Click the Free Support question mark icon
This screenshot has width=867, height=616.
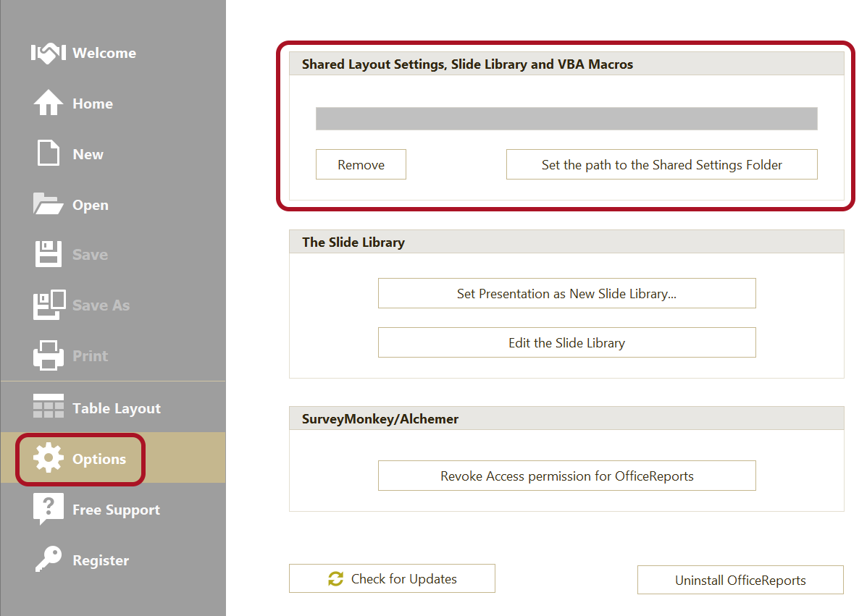click(x=49, y=510)
